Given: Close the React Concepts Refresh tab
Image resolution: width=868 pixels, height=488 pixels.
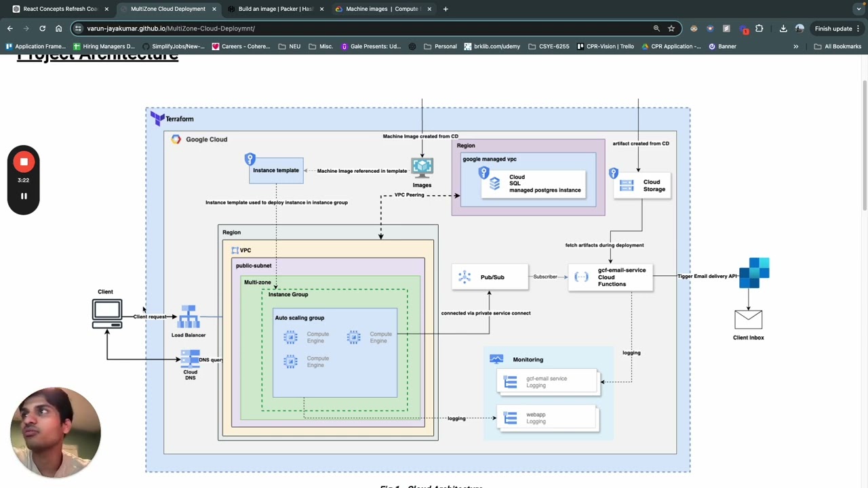Looking at the screenshot, I should tap(106, 9).
